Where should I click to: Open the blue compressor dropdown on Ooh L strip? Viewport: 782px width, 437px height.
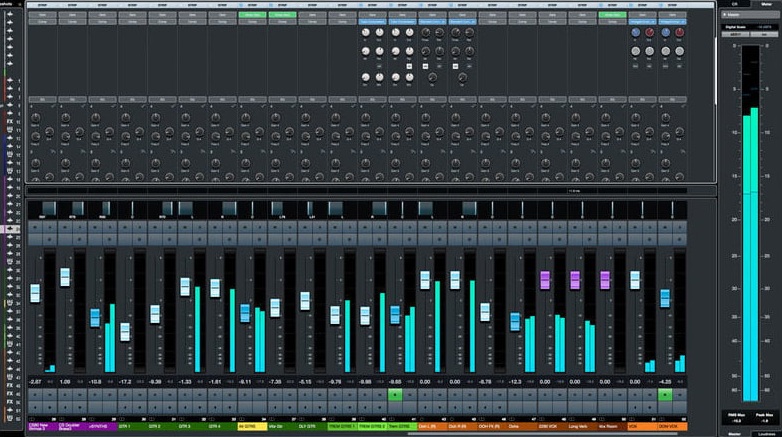point(432,22)
